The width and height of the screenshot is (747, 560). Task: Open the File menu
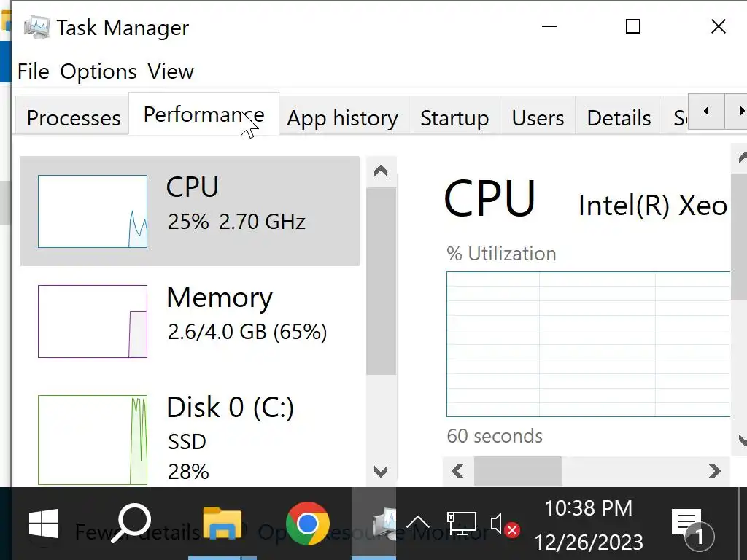pos(33,71)
